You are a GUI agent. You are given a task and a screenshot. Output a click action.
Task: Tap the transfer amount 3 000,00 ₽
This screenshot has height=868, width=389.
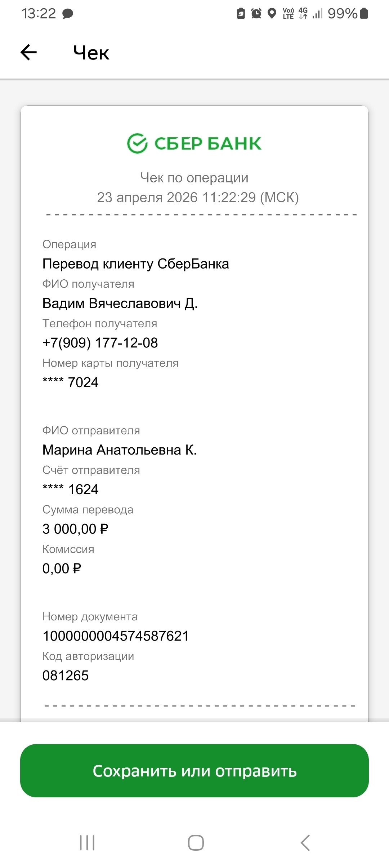coord(75,529)
